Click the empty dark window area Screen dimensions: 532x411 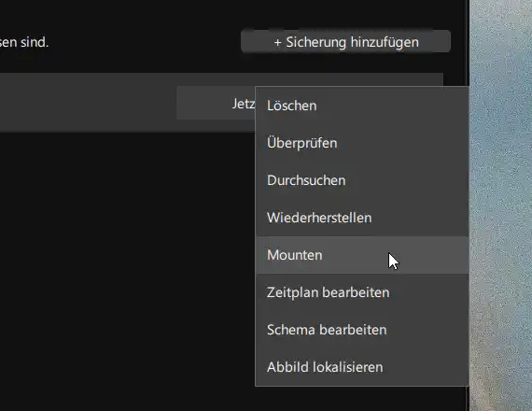coord(126,272)
